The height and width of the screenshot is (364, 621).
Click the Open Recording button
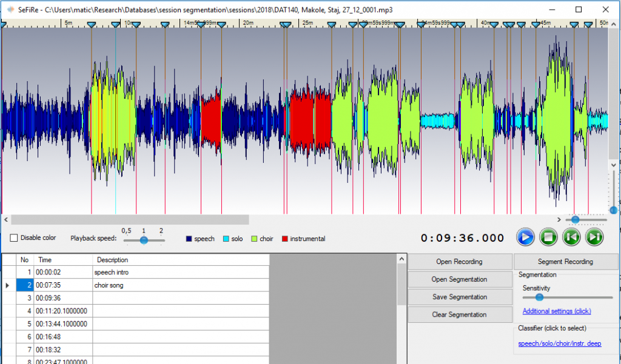pos(460,262)
